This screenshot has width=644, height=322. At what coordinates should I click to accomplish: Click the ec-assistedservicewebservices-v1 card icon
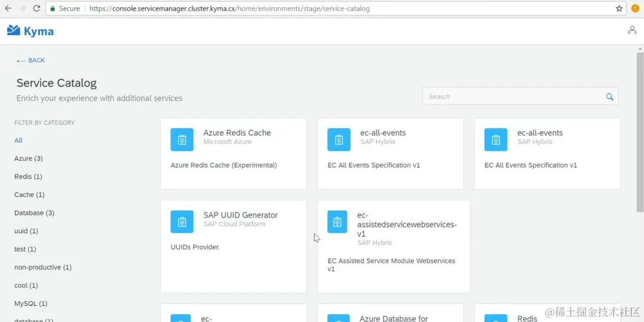click(337, 222)
